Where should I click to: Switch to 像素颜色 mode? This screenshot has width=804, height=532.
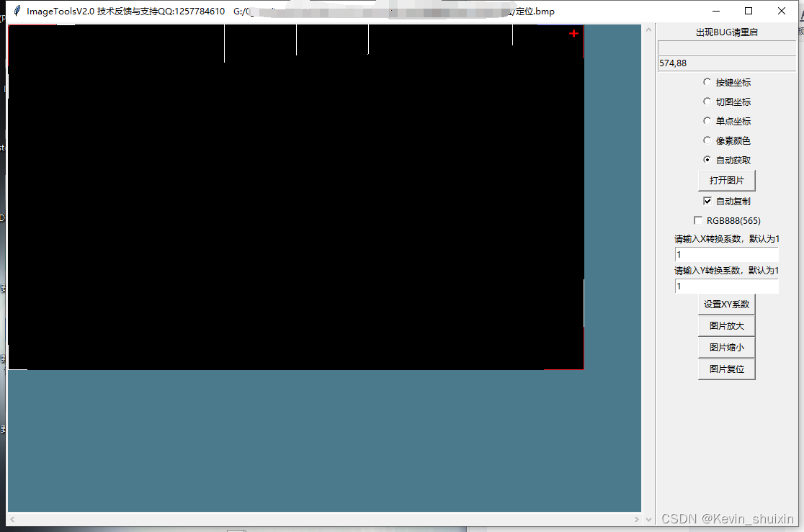[x=727, y=141]
